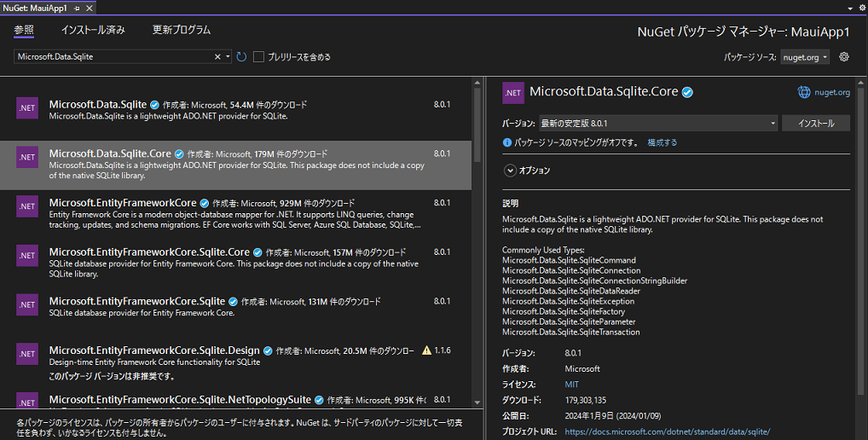Click the package list scrollbar thumb
The image size is (868, 440).
point(477,124)
